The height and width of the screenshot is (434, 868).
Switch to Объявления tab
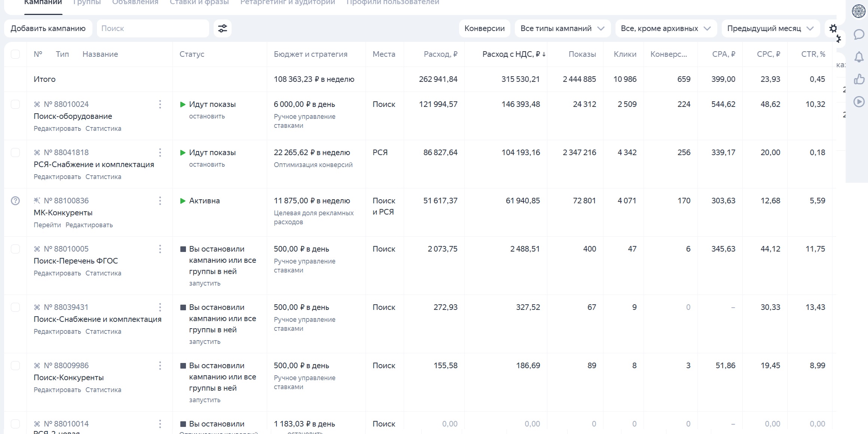pos(135,3)
